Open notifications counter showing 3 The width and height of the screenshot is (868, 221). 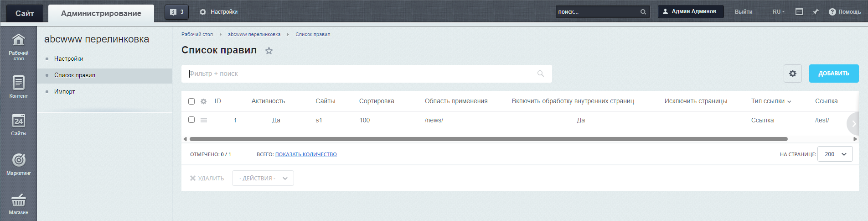click(x=176, y=12)
